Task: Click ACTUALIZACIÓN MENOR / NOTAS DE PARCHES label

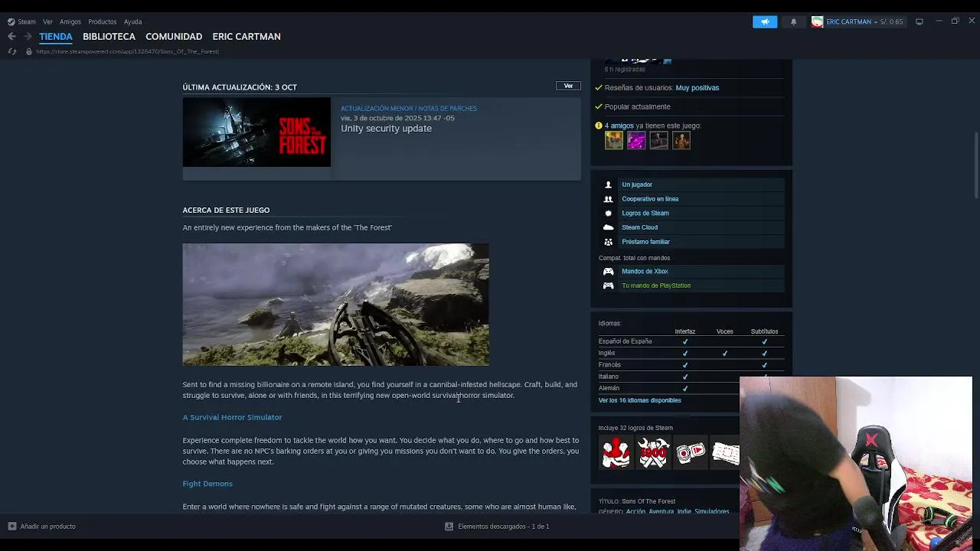Action: (408, 108)
